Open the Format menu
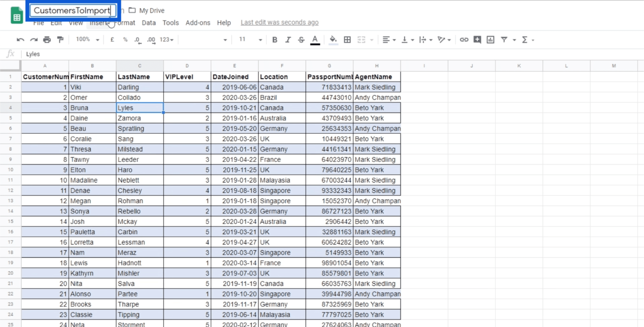Screen dimensions: 644x327 125,23
